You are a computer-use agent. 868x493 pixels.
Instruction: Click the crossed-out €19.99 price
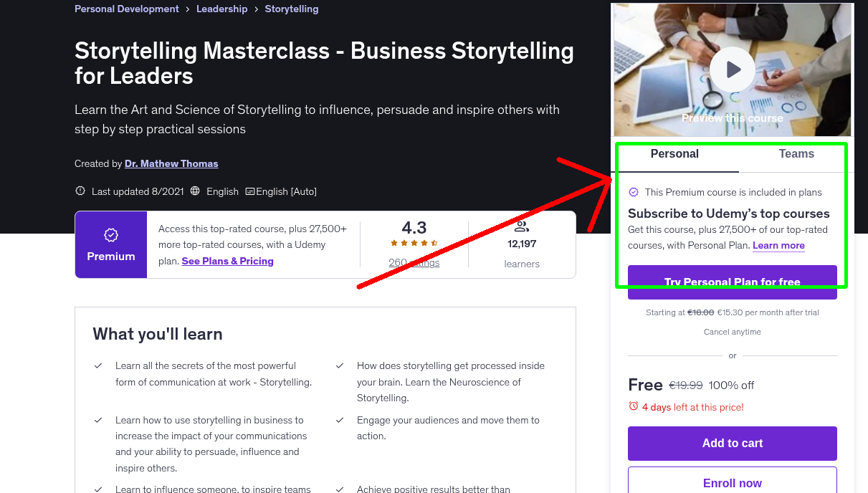686,386
